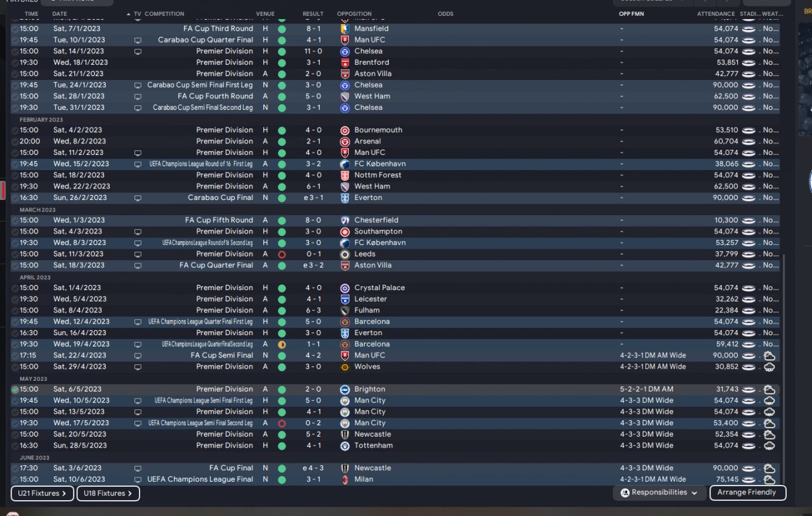The image size is (812, 516).
Task: Click the attendance value 75,145
Action: click(726, 479)
